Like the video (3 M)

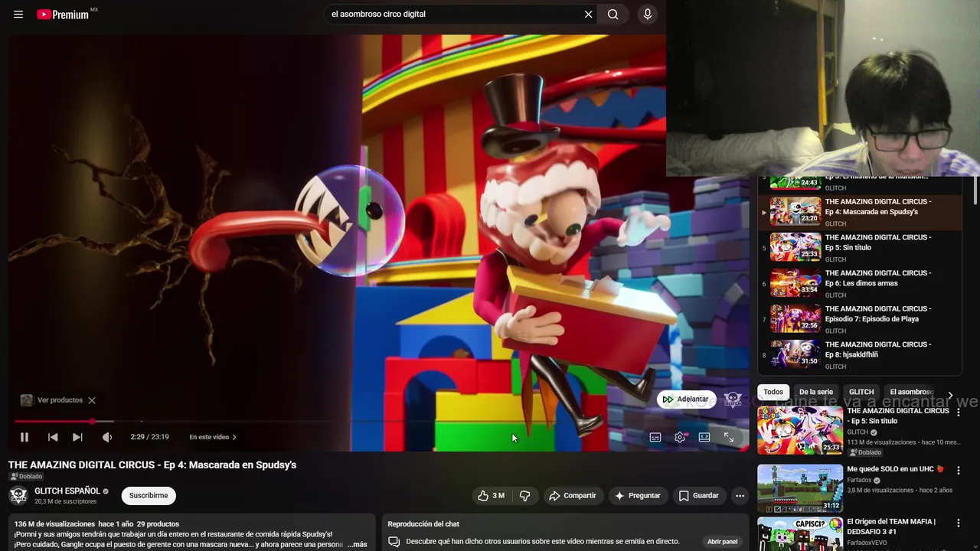coord(491,496)
